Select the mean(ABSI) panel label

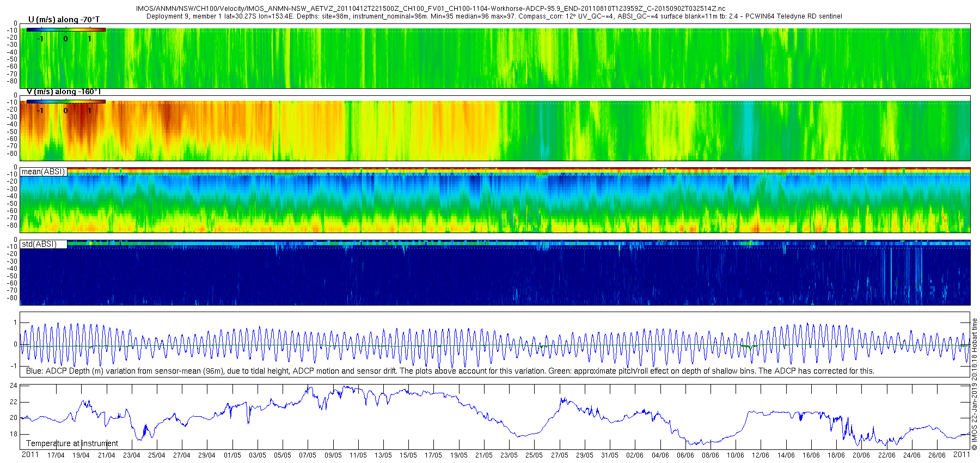[44, 172]
